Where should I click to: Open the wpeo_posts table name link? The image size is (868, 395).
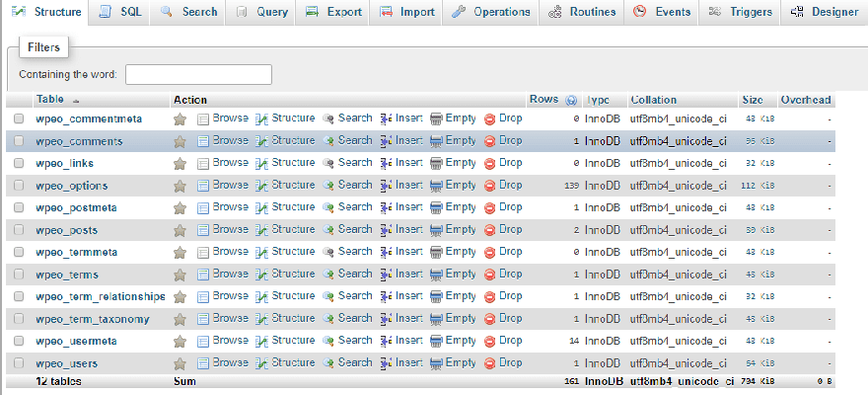point(66,230)
